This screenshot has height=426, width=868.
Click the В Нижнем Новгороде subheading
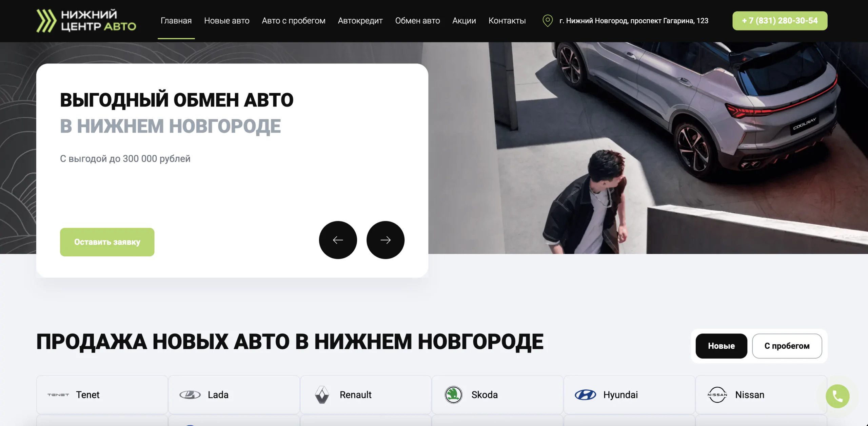[x=170, y=126]
